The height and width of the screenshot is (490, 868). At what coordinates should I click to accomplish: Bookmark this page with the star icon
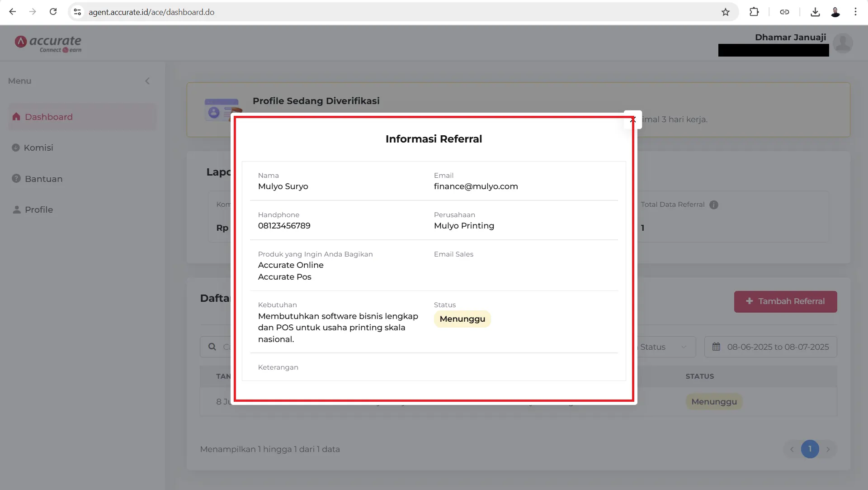coord(726,12)
